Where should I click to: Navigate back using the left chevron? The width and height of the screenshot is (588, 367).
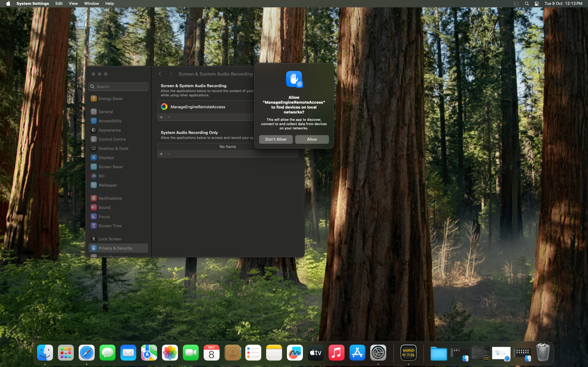click(160, 74)
